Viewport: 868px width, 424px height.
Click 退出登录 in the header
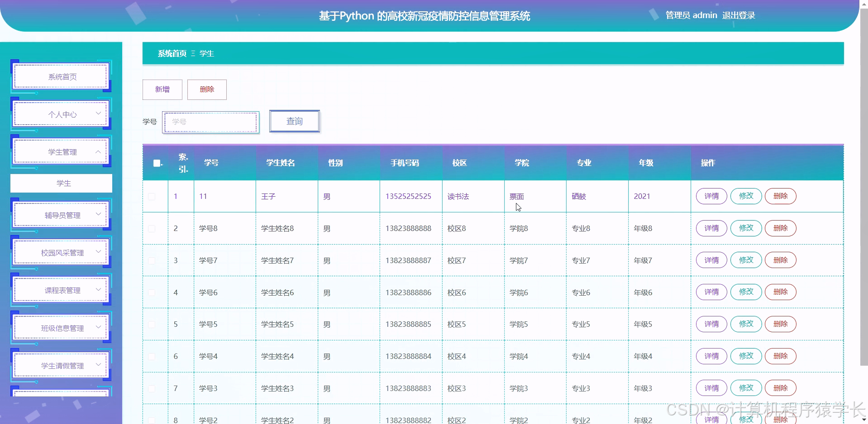coord(739,15)
